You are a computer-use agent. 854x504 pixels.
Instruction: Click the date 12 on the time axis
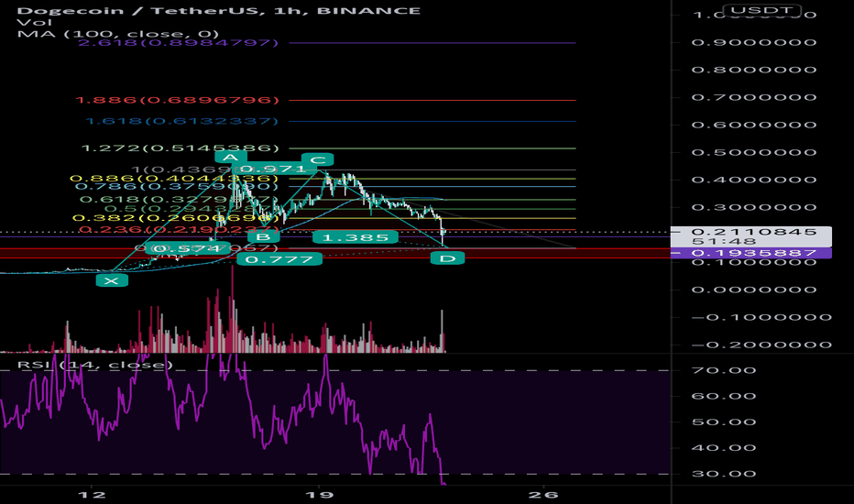(92, 495)
